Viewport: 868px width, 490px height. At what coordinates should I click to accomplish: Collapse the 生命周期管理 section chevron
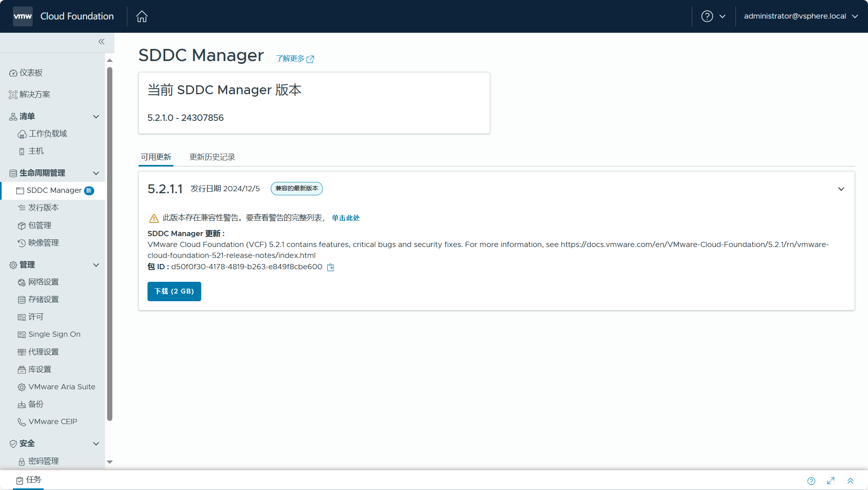point(96,173)
